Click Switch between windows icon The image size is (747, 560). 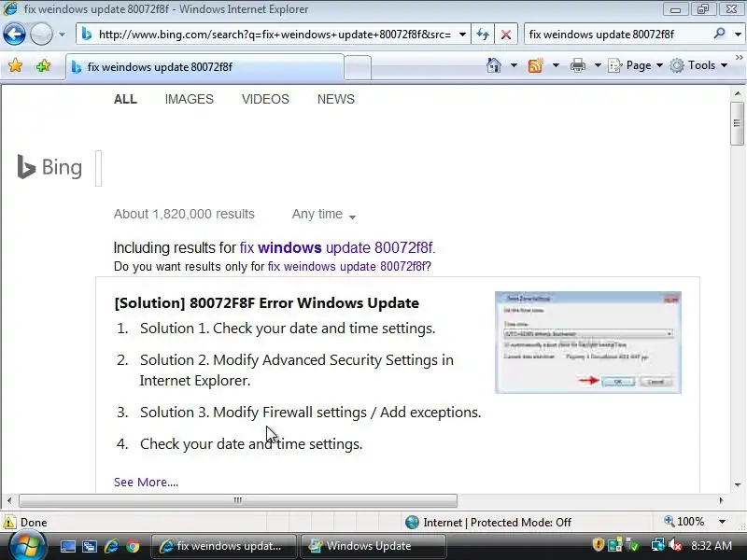[89, 546]
